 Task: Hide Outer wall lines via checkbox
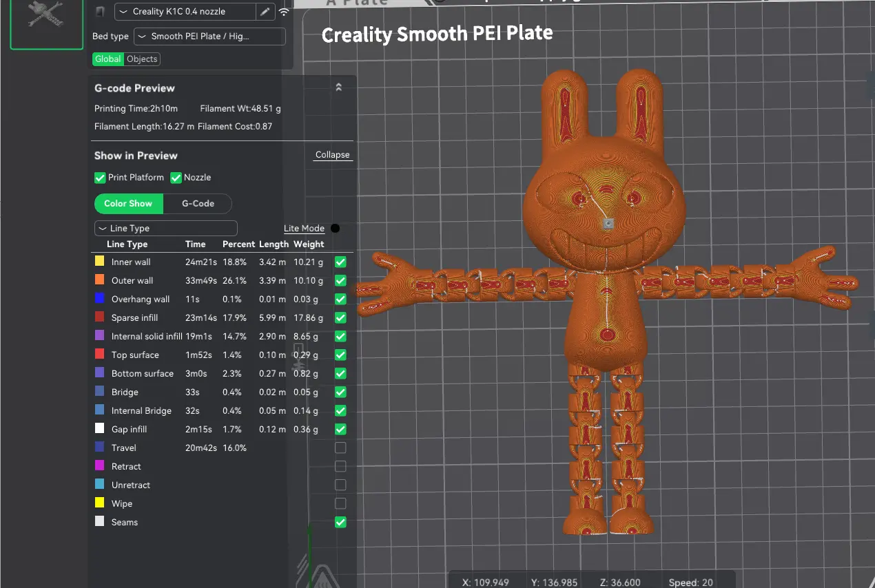click(340, 280)
